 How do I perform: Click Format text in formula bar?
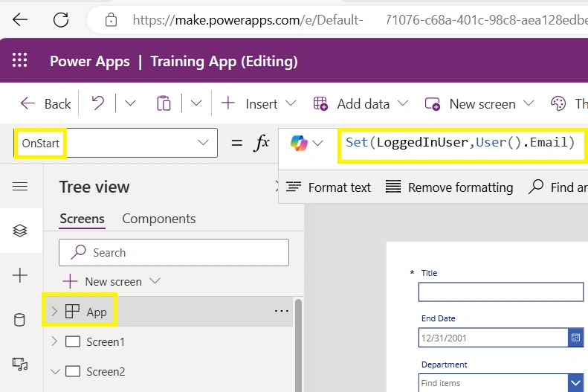click(x=329, y=187)
